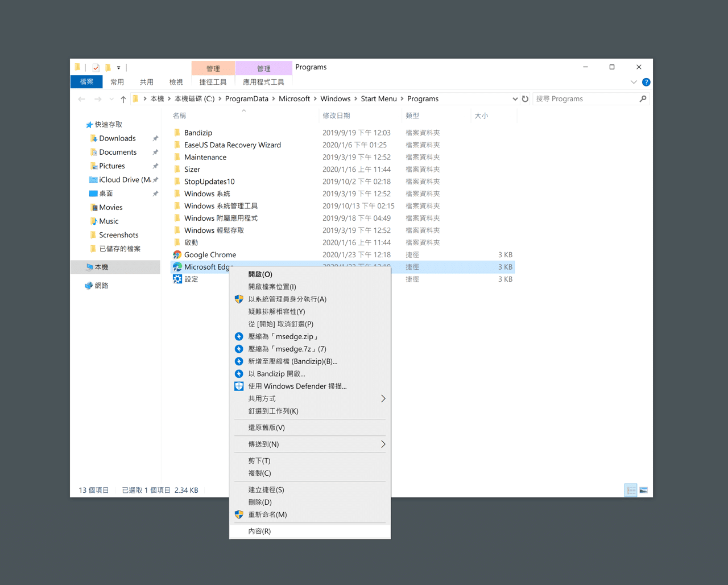Click chevron after Microsoft in the address path
Screen dimensions: 728x585
coord(315,99)
